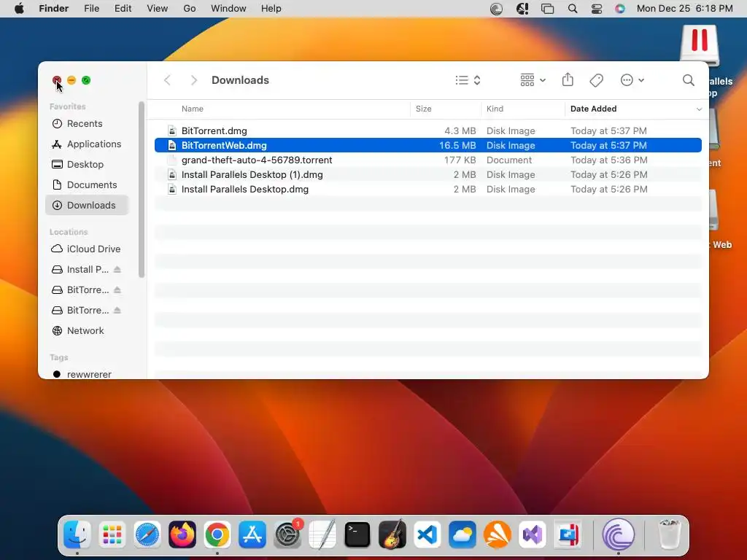Launch Google Chrome from the Dock

click(x=217, y=534)
